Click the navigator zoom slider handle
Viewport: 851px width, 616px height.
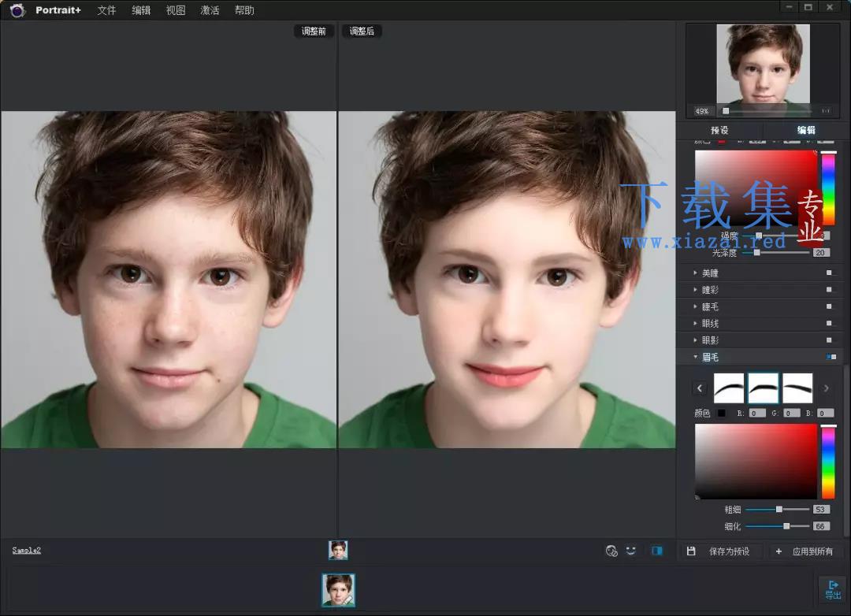[726, 111]
